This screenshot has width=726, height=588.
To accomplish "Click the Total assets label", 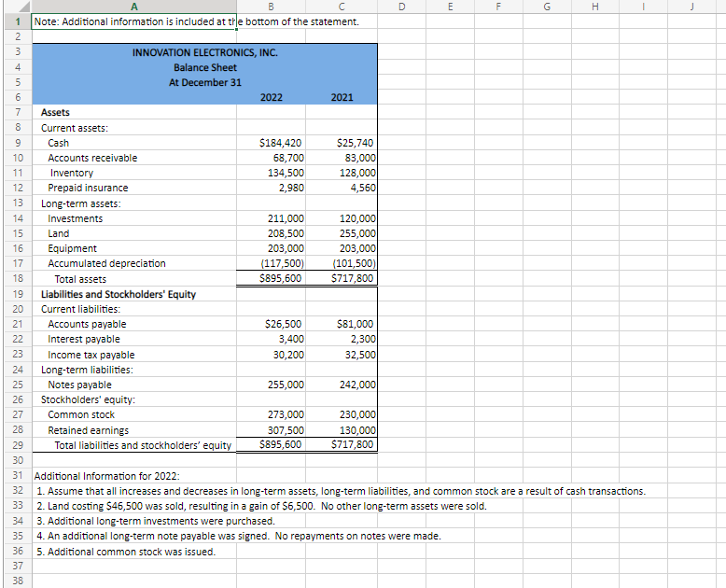I will pyautogui.click(x=80, y=279).
